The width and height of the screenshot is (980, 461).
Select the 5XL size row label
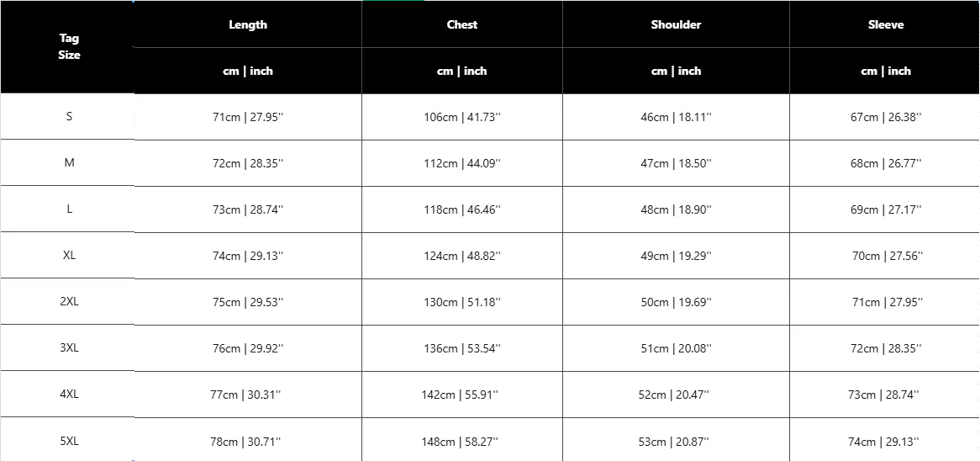(69, 441)
